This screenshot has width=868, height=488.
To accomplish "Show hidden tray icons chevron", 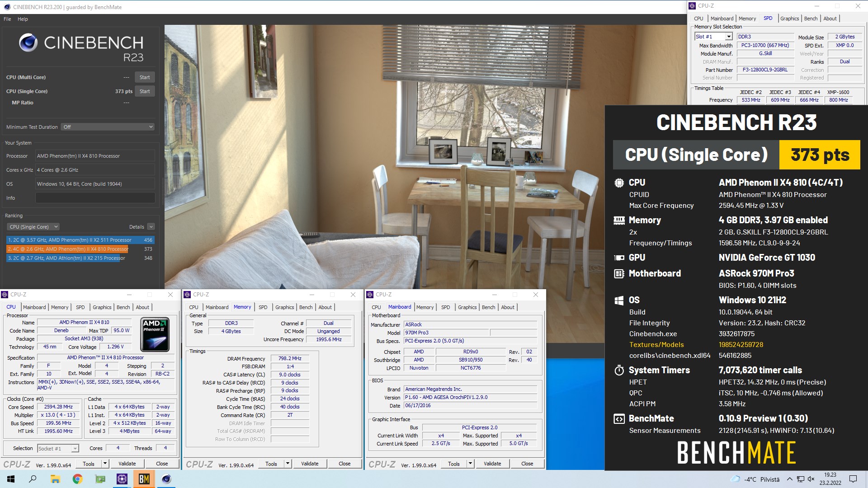I will 789,479.
